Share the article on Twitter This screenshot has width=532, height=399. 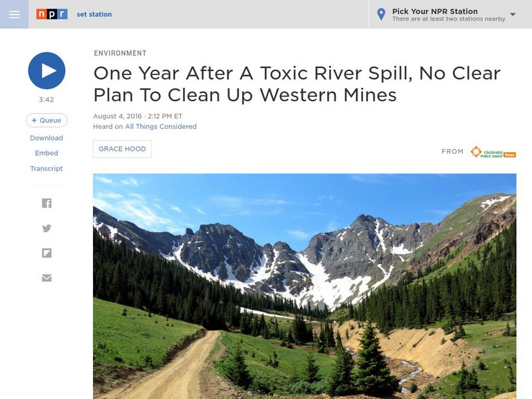[47, 228]
